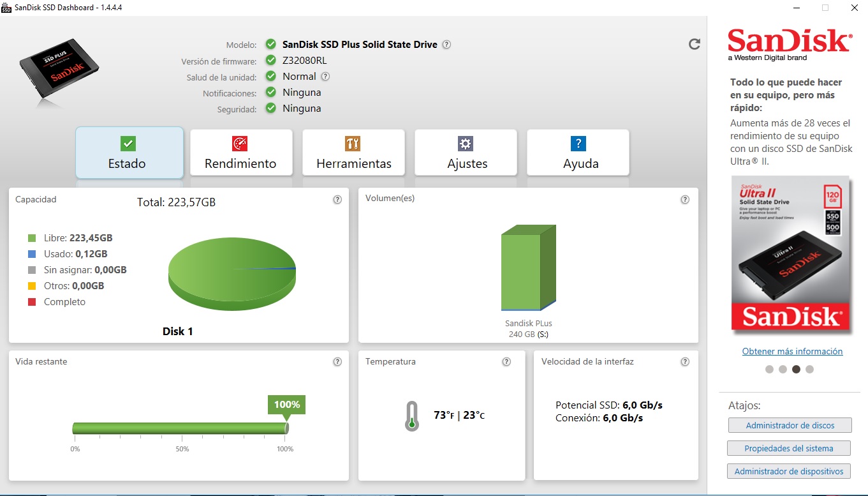Click the 100% life marker flag
This screenshot has height=496, width=868.
click(287, 405)
